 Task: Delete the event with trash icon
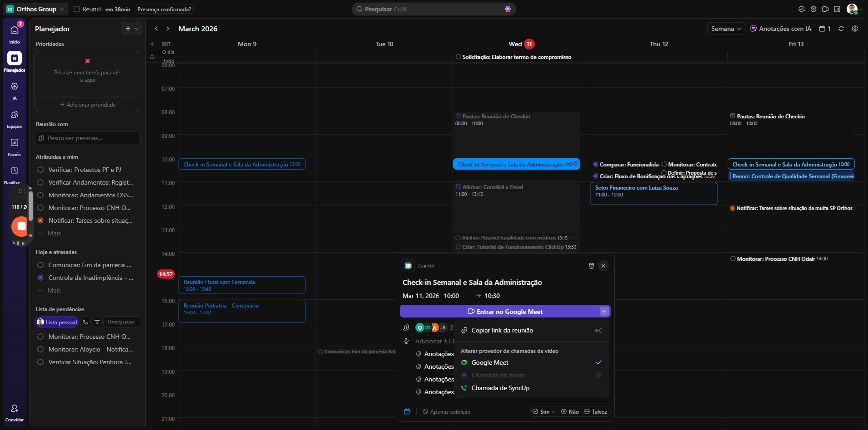point(591,266)
